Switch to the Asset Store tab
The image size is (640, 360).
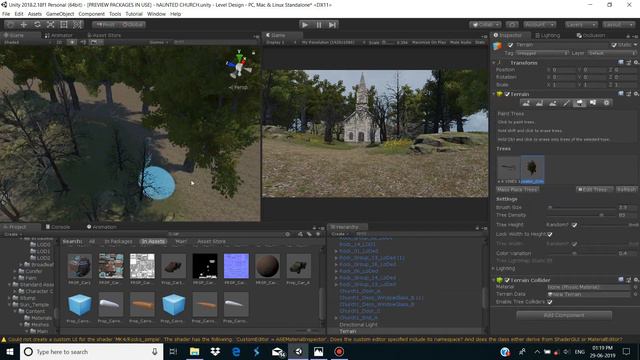(x=103, y=36)
